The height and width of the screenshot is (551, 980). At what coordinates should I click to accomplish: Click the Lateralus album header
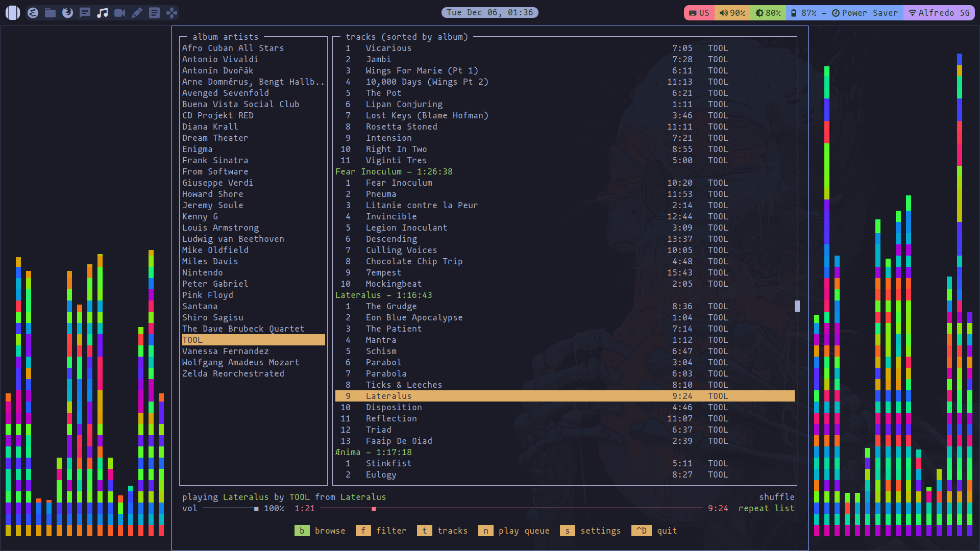coord(383,295)
